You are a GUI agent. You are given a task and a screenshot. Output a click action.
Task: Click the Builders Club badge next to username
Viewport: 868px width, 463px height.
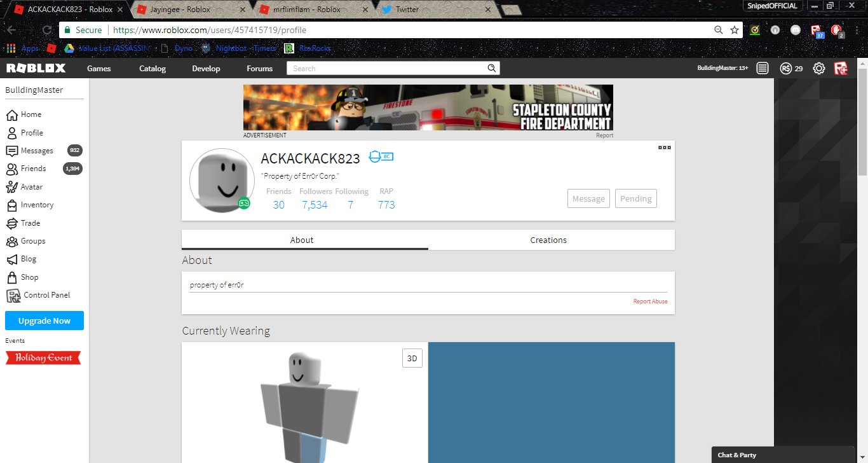(381, 156)
